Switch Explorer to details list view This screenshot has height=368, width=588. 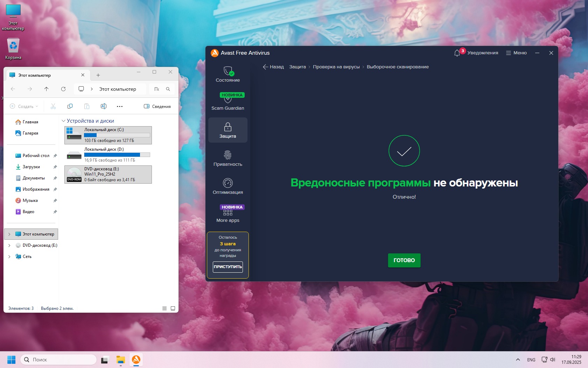164,308
